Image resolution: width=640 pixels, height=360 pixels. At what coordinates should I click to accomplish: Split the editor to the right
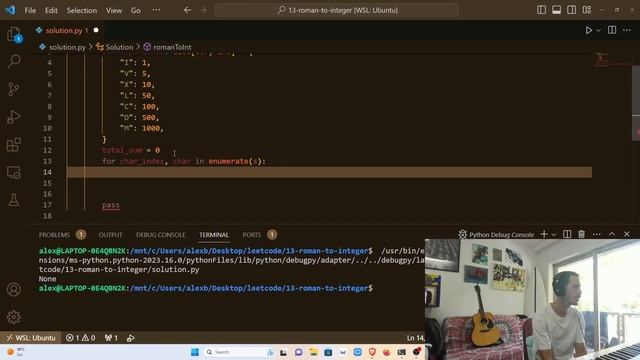(612, 30)
